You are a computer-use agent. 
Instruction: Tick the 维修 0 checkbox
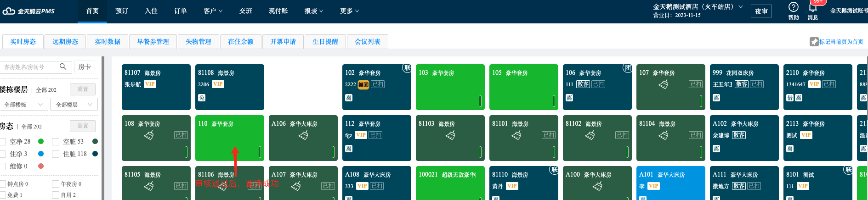click(3, 166)
